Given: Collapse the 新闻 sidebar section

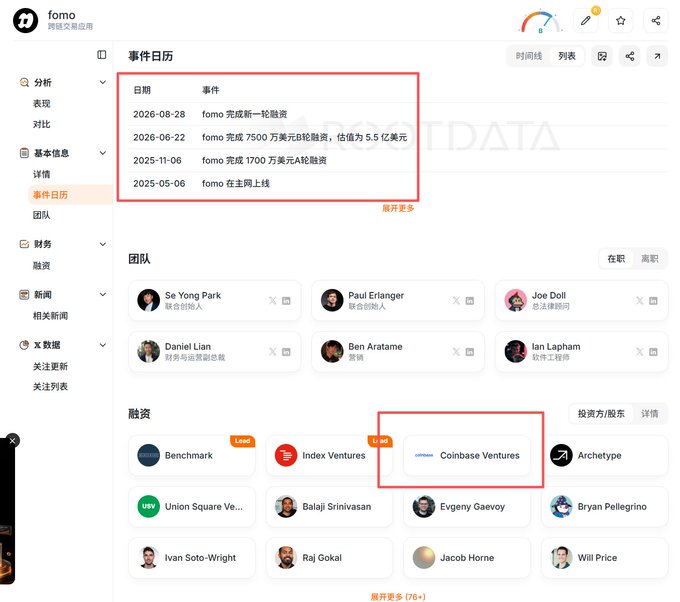Looking at the screenshot, I should coord(103,294).
